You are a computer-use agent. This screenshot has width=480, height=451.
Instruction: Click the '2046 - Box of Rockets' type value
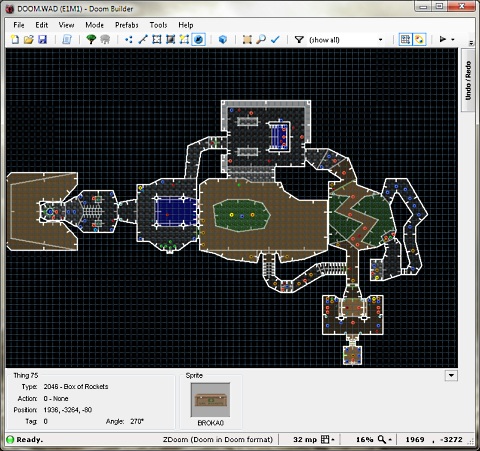click(76, 387)
